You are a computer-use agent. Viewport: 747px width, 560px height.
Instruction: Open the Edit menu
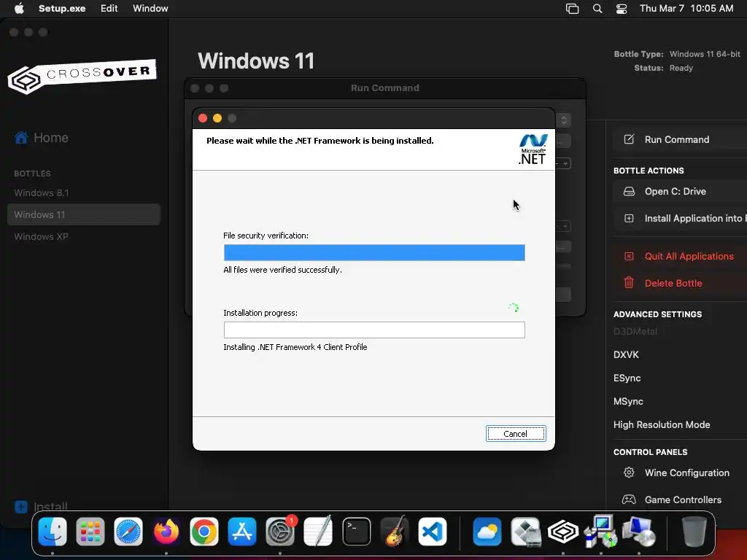click(109, 8)
